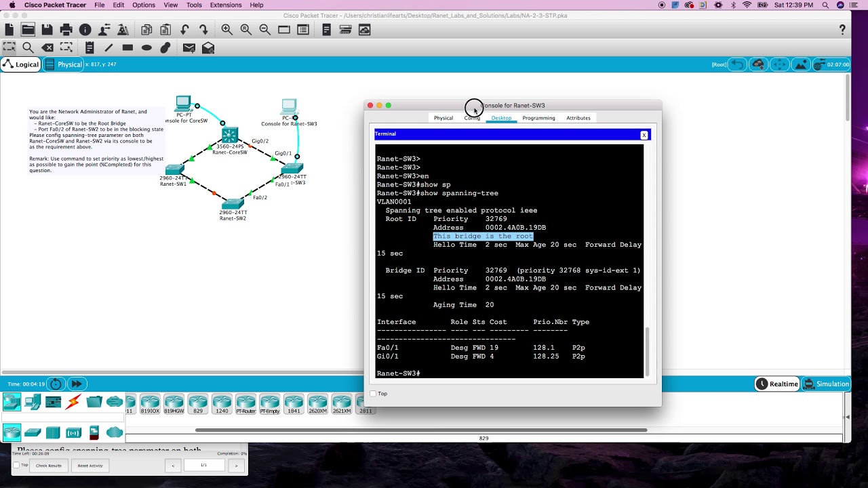This screenshot has width=868, height=488.
Task: Click the terminal vertical scrollbar
Action: (x=647, y=350)
